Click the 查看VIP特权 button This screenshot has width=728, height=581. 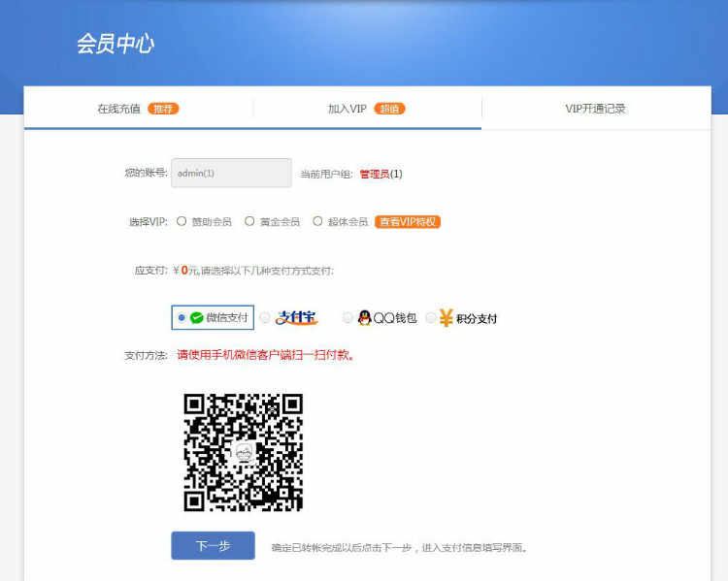click(407, 222)
